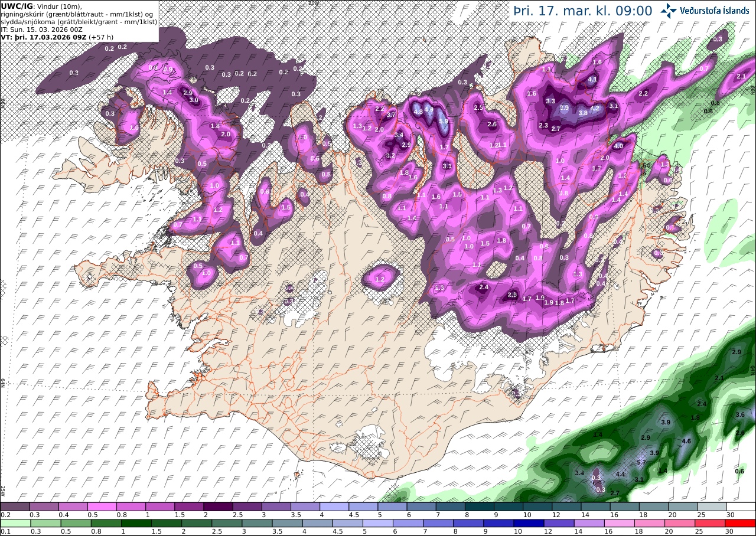Screen dimensions: 756x536
Task: Click the 3.7 snowfall value on the map
Action: [x=390, y=115]
